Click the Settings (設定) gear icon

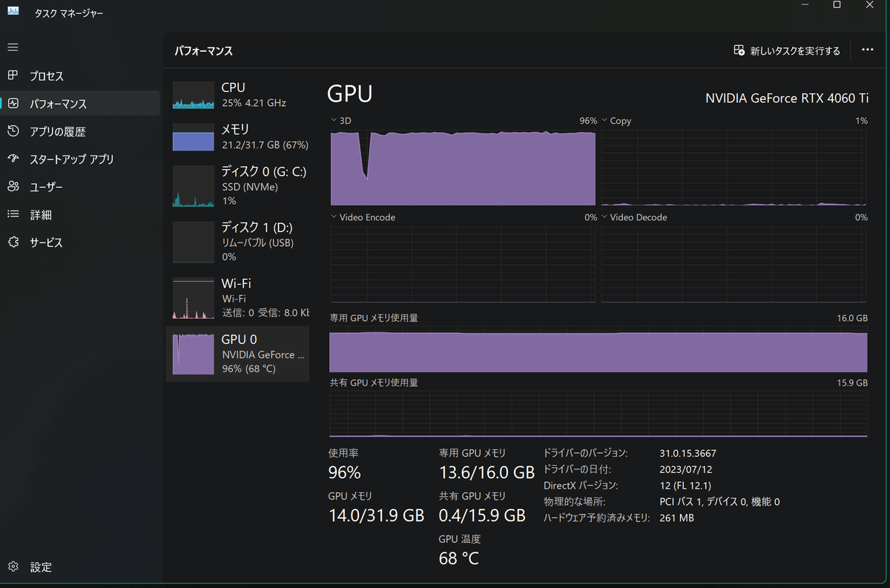(13, 566)
